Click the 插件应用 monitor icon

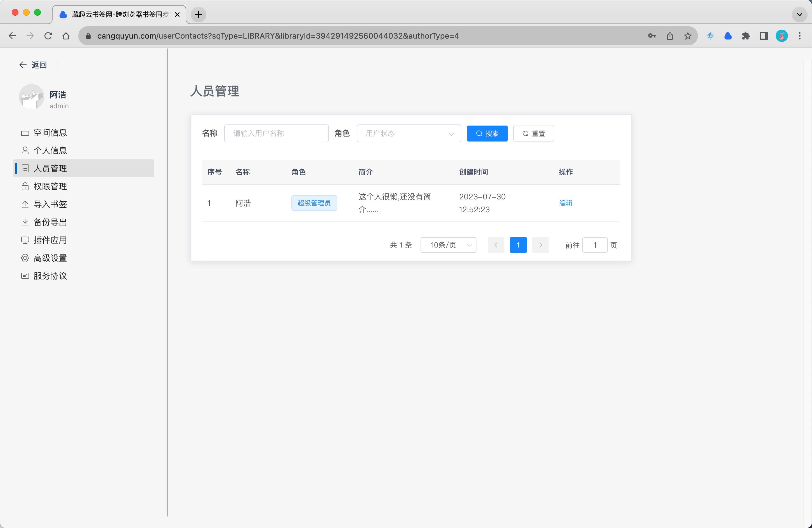point(25,240)
